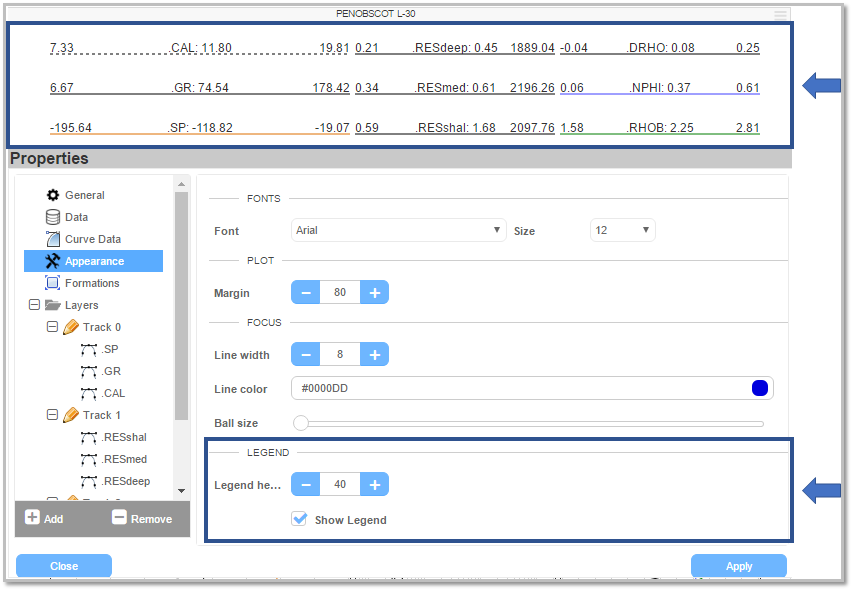This screenshot has width=853, height=591.
Task: Click the Track 1 pencil icon
Action: coord(71,415)
